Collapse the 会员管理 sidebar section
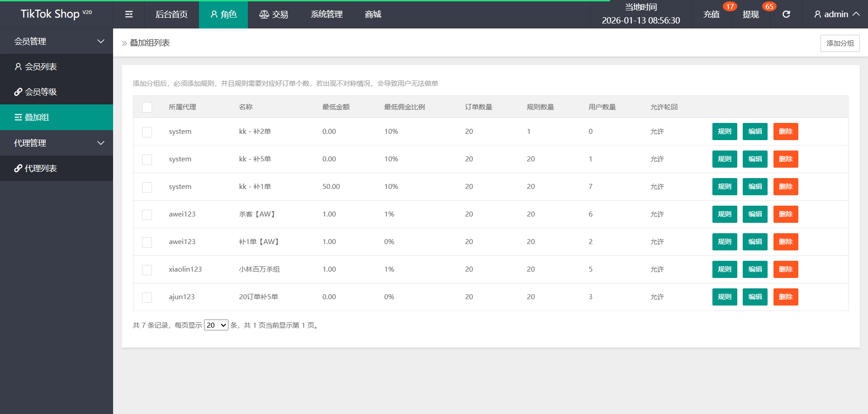 click(57, 42)
